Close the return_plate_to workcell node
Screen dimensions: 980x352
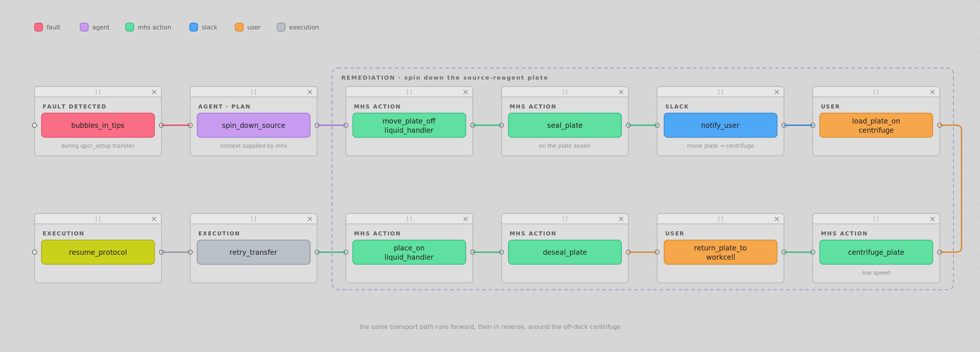777,219
